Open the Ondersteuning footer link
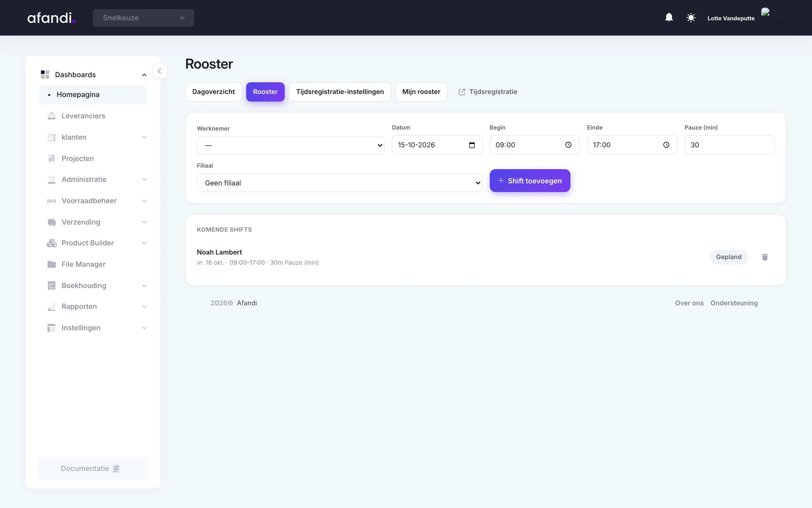This screenshot has width=812, height=508. click(734, 303)
